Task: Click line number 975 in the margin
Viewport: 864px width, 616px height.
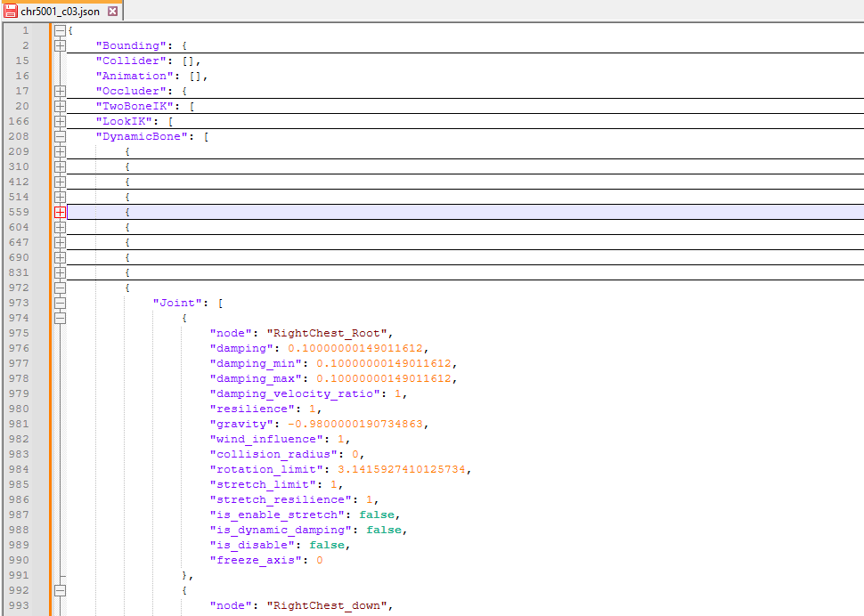Action: click(x=20, y=333)
